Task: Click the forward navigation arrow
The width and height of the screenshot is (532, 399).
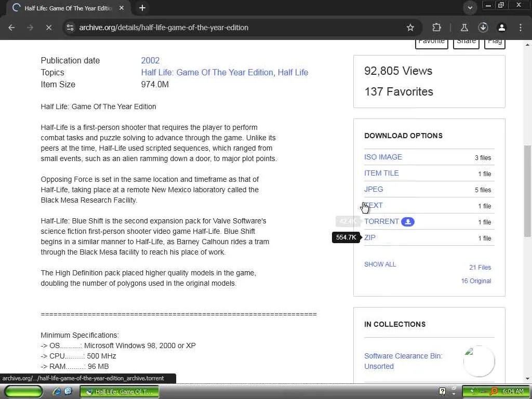Action: pos(30,28)
